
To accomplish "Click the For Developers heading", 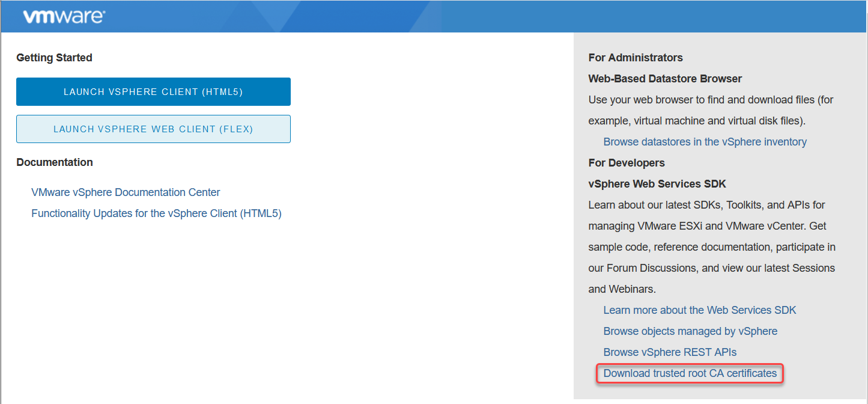I will [x=627, y=163].
